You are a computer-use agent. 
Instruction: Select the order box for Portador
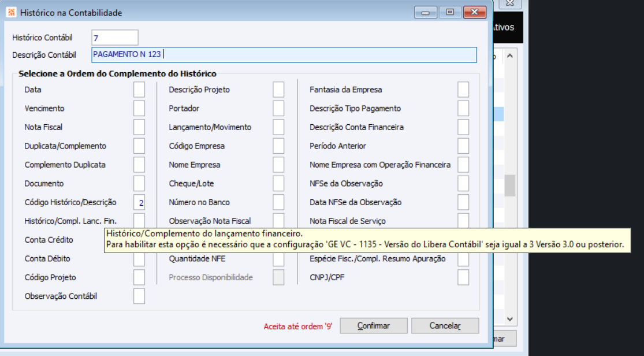[278, 109]
